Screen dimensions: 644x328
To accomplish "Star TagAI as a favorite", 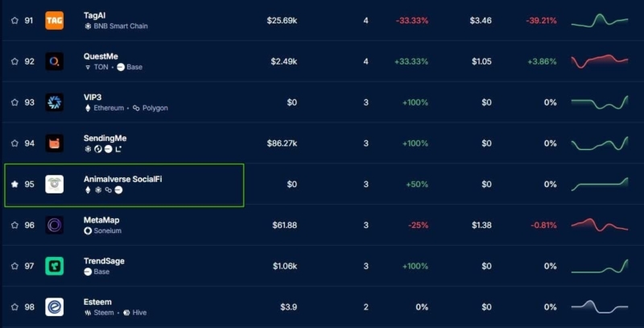I will [14, 20].
